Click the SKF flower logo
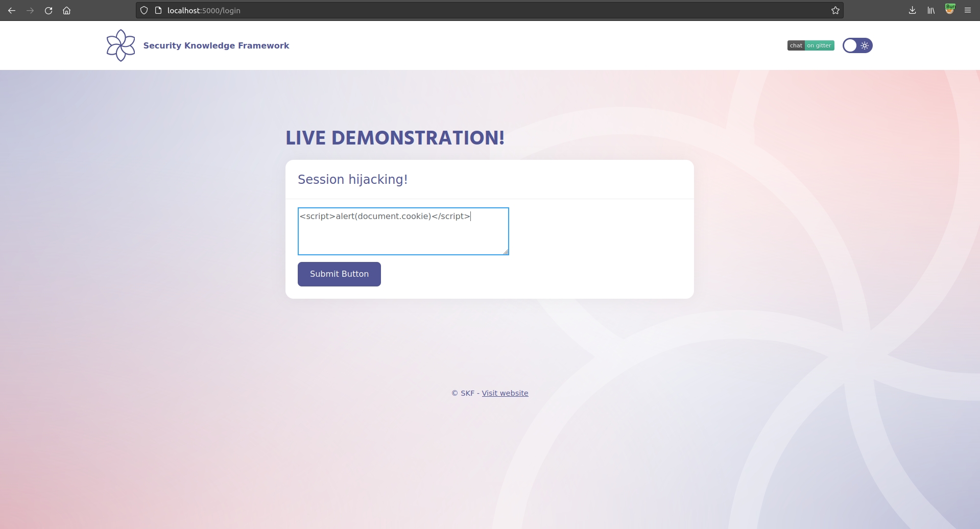 pyautogui.click(x=121, y=45)
